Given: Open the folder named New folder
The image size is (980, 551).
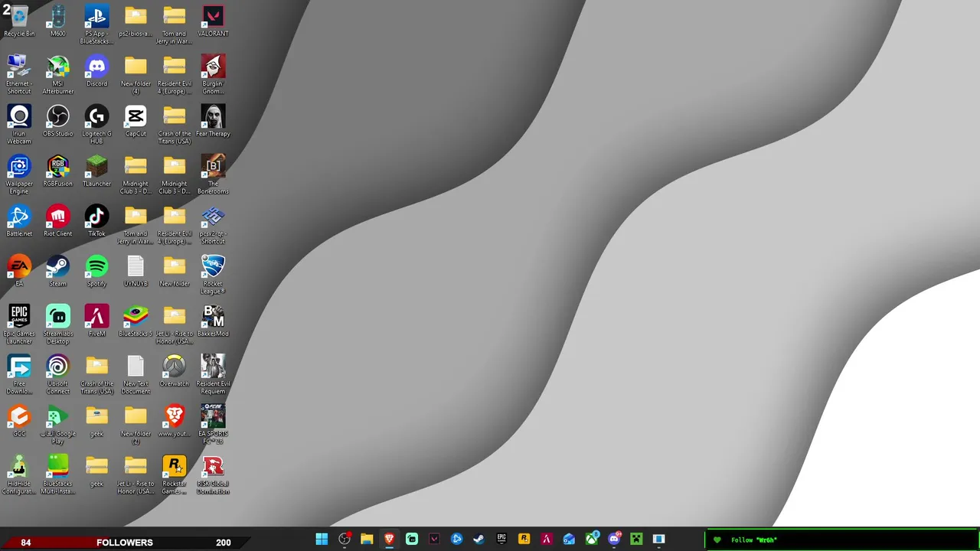Looking at the screenshot, I should [175, 266].
